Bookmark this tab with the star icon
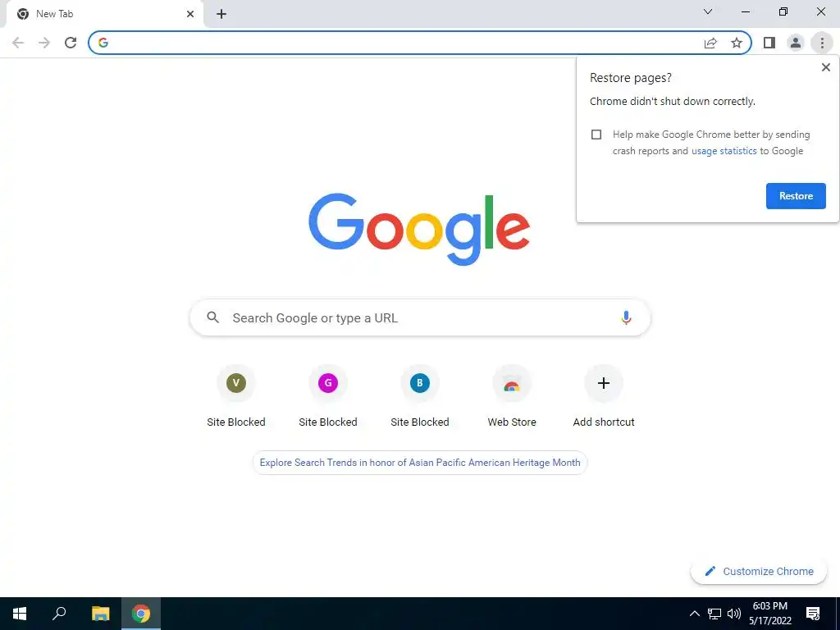Image resolution: width=840 pixels, height=630 pixels. click(x=737, y=43)
